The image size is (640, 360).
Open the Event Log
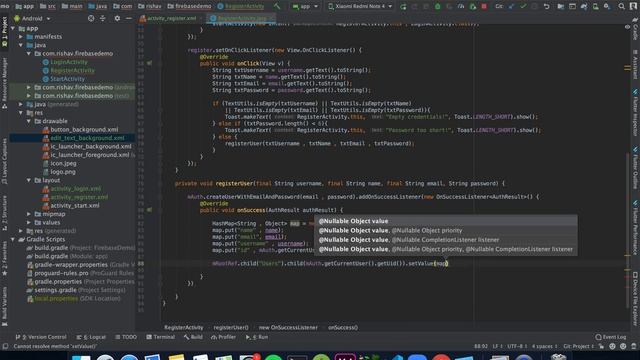click(611, 337)
